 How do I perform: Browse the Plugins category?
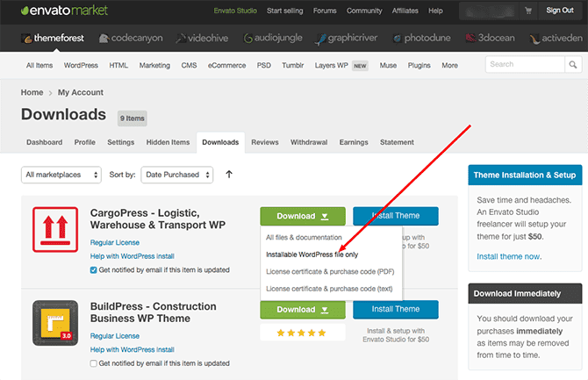tap(419, 65)
